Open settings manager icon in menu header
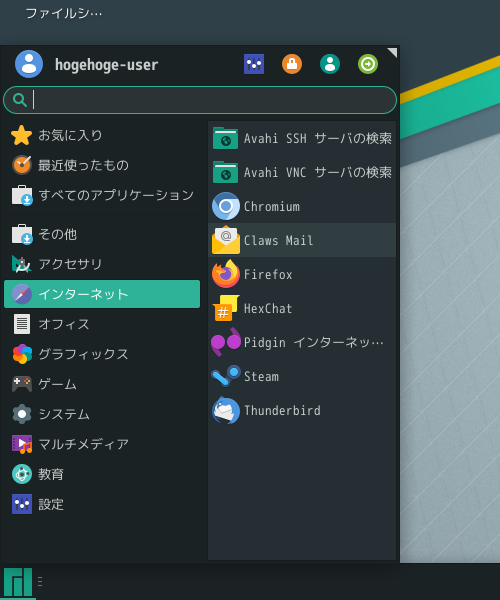 pos(254,64)
